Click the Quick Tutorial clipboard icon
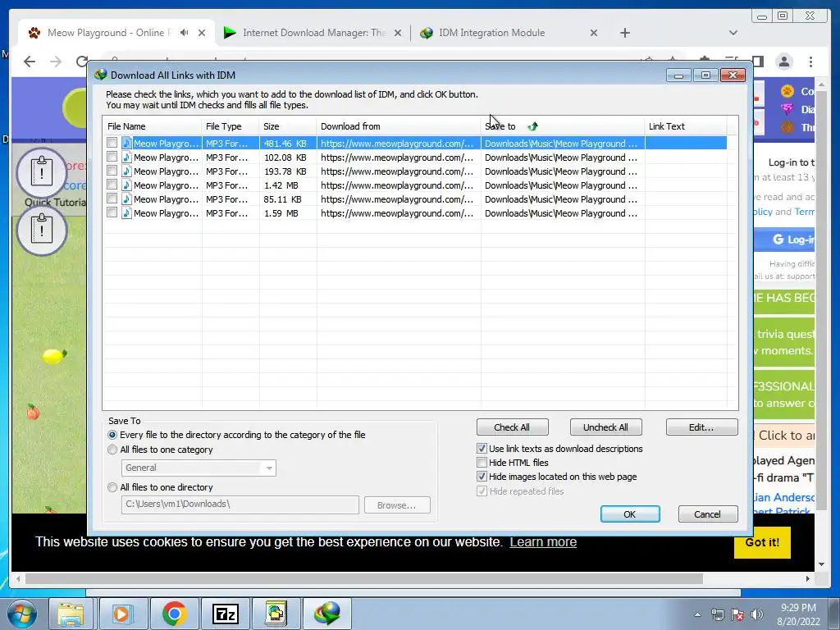 42,172
